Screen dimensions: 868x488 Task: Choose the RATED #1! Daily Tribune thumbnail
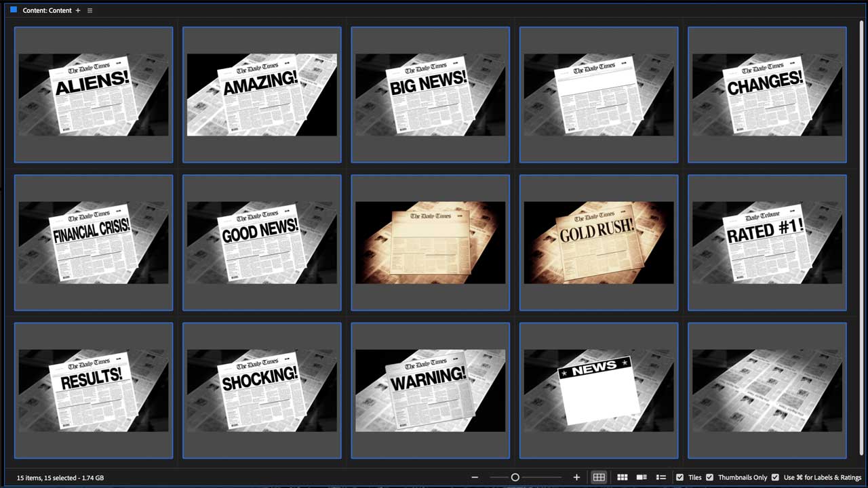click(x=767, y=243)
